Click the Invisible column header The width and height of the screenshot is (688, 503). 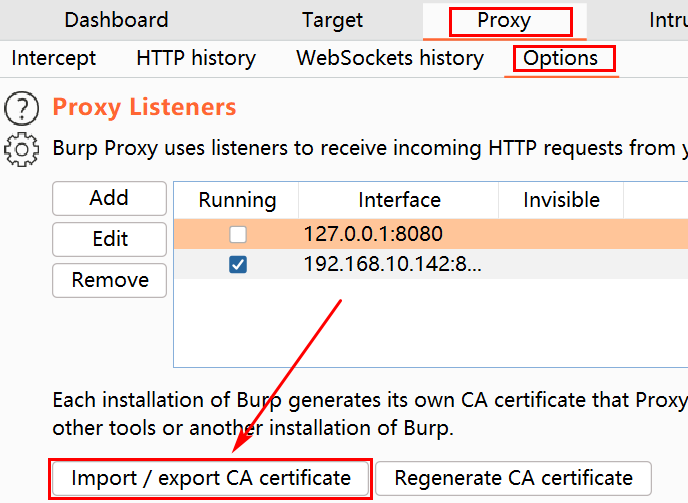click(561, 200)
